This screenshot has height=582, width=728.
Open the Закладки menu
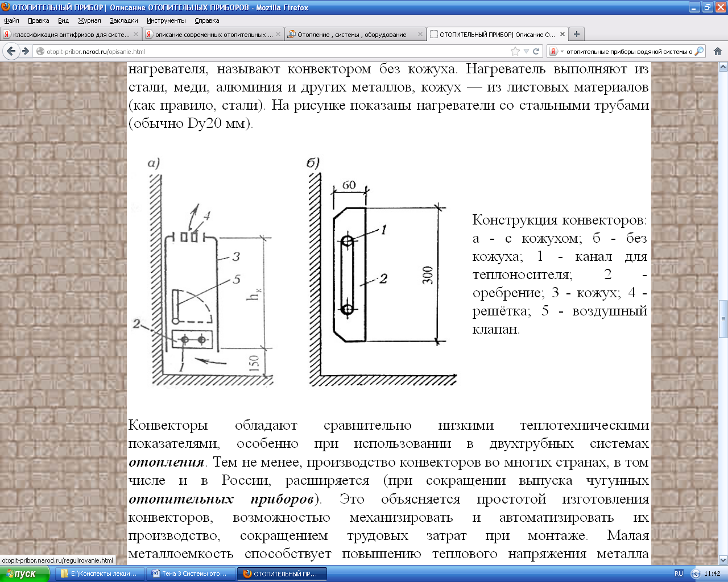(x=124, y=20)
